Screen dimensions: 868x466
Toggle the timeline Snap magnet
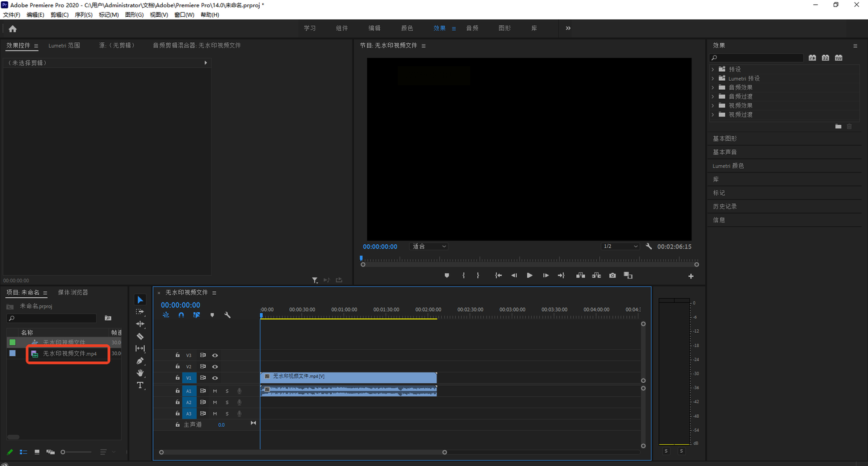point(181,315)
